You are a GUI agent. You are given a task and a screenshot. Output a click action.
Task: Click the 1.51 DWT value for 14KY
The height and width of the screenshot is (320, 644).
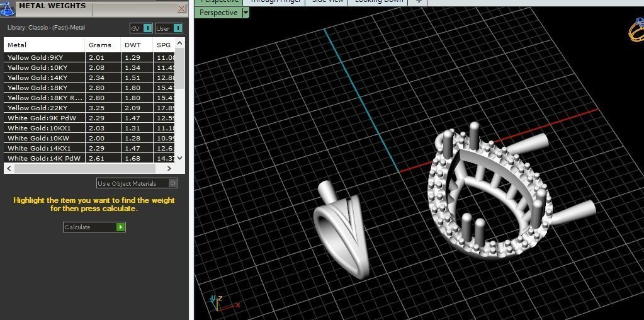pyautogui.click(x=133, y=77)
